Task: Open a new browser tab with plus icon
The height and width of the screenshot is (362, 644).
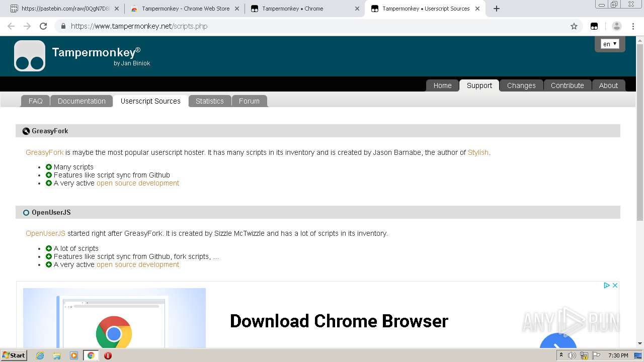Action: tap(497, 9)
